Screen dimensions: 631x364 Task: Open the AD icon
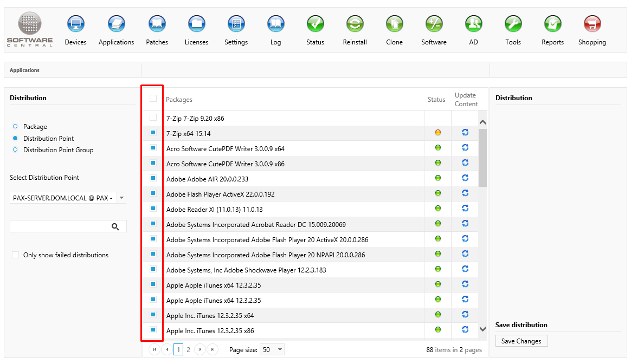(473, 24)
